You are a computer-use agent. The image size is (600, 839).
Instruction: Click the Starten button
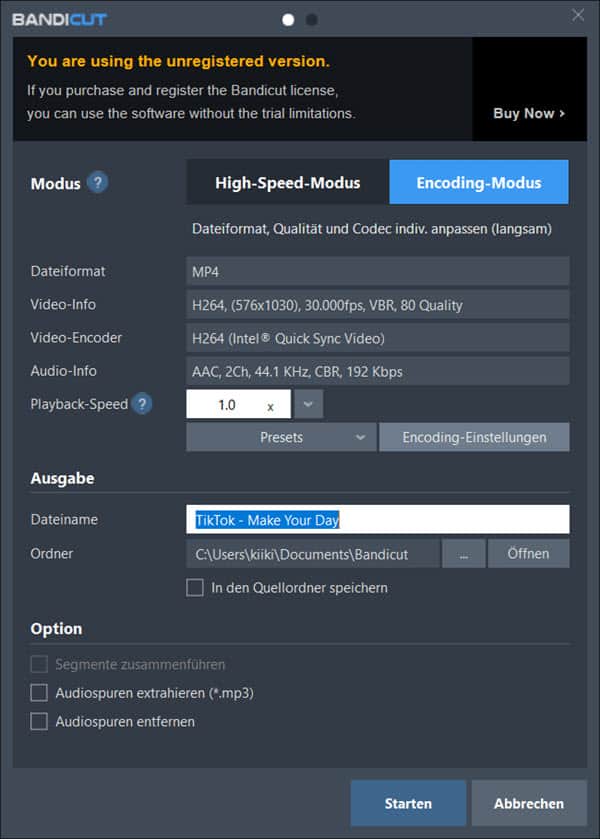tap(408, 803)
